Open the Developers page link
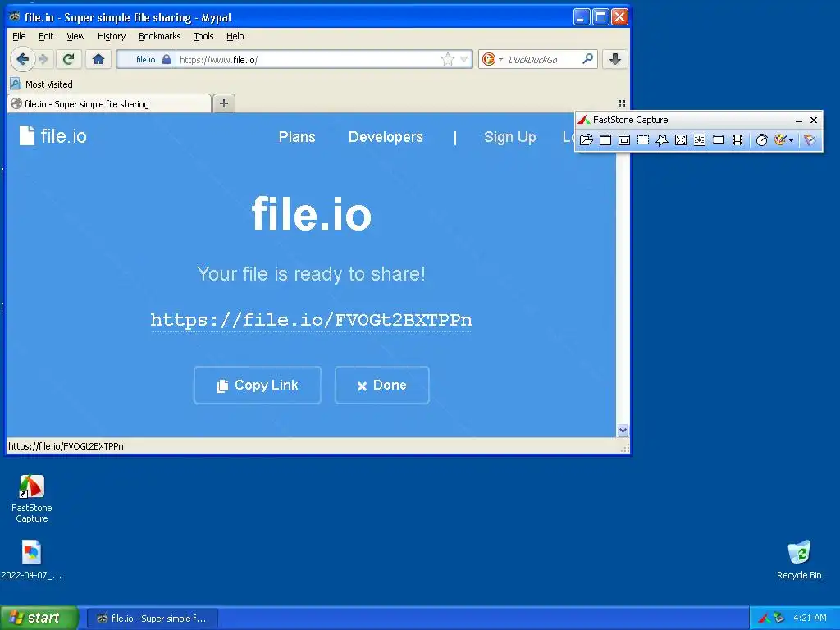 click(386, 137)
